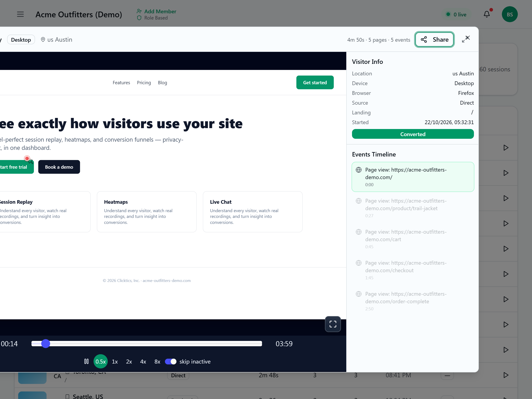Jump to the order-complete page view event
532x399 pixels.
tap(413, 301)
